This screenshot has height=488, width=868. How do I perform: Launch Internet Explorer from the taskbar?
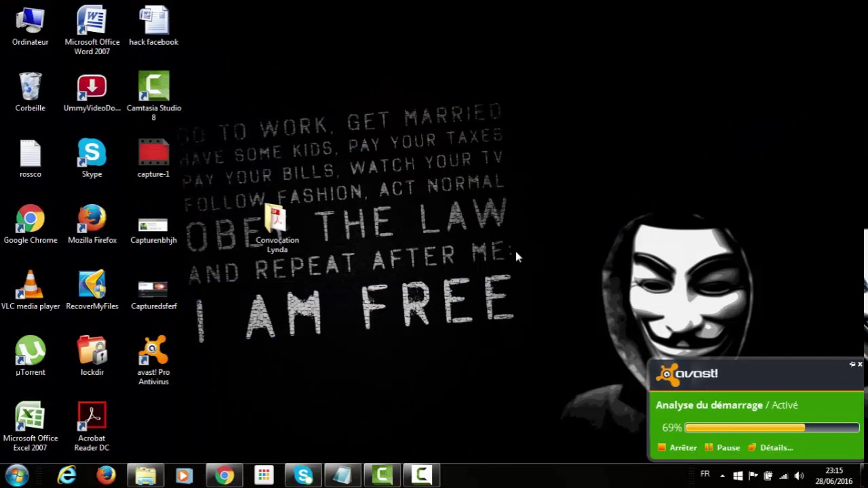[x=66, y=476]
